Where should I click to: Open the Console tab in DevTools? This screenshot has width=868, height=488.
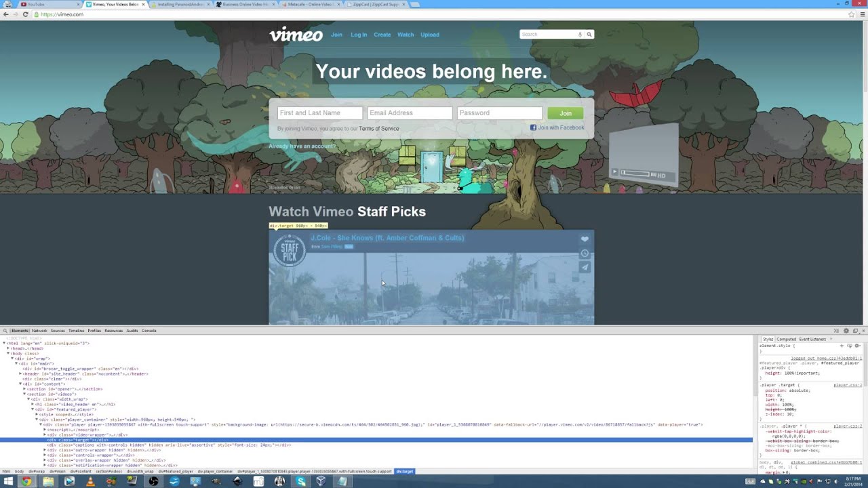pyautogui.click(x=149, y=331)
